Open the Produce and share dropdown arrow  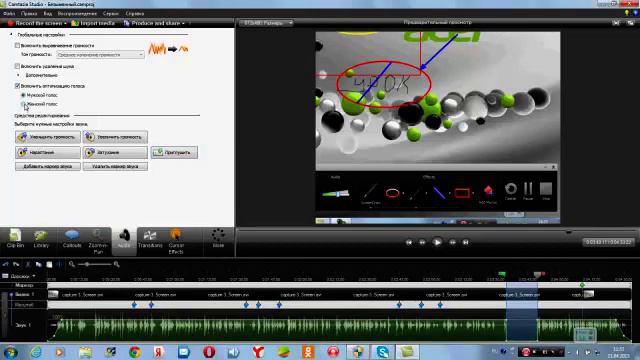[183, 23]
